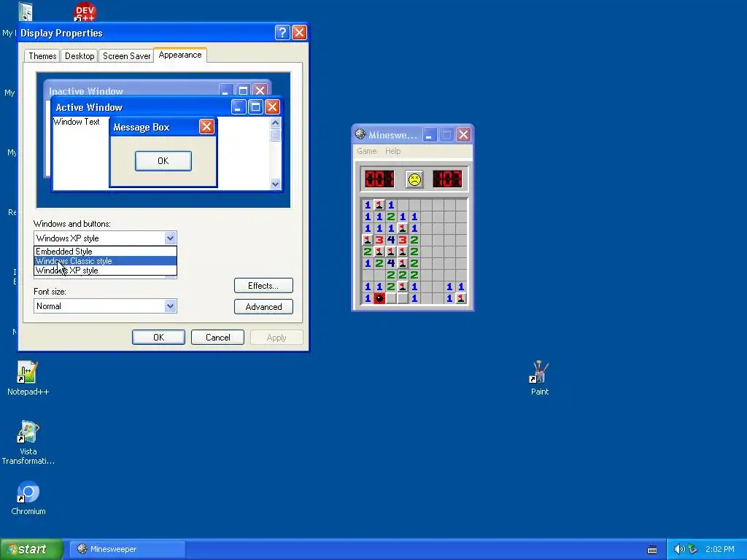Pick Windows XP style list option

tap(105, 271)
